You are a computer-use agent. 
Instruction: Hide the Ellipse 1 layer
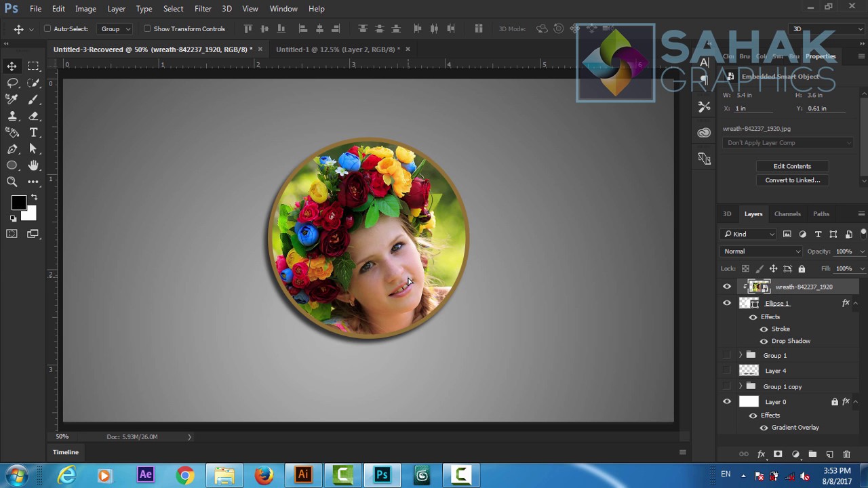727,303
